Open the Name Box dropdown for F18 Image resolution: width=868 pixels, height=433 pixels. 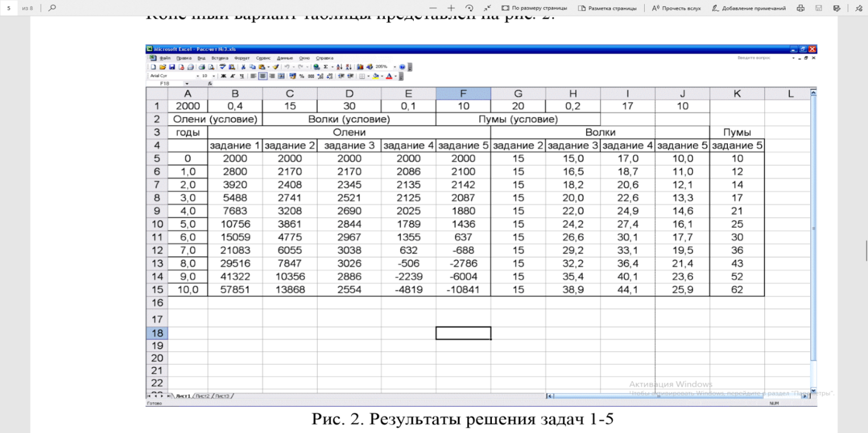(x=187, y=84)
